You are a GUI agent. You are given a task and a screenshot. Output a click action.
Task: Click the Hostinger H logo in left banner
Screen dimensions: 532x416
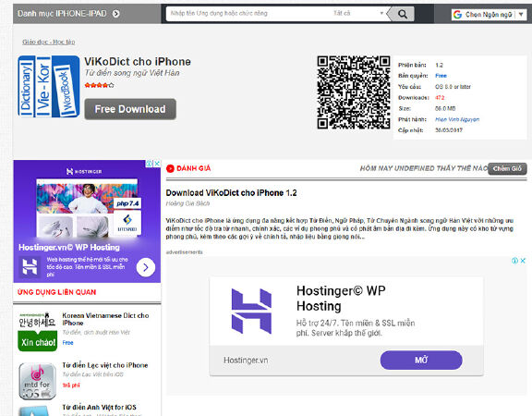30,266
